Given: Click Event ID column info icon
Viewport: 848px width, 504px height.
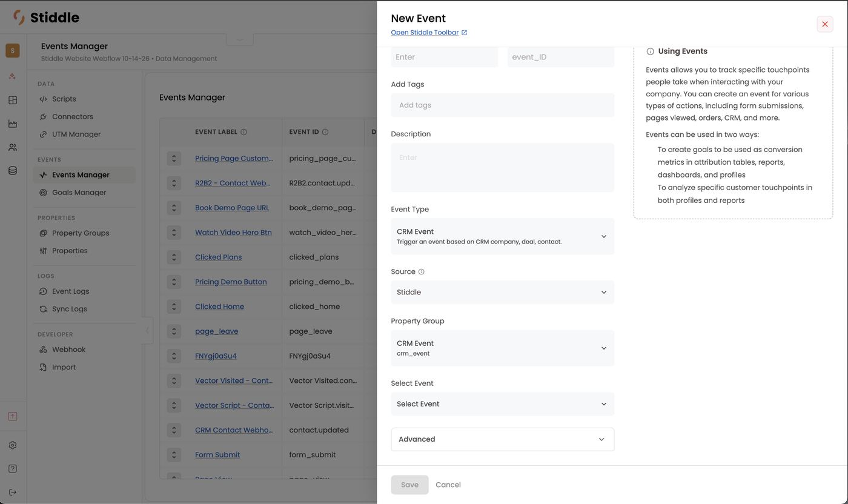Looking at the screenshot, I should coord(325,132).
